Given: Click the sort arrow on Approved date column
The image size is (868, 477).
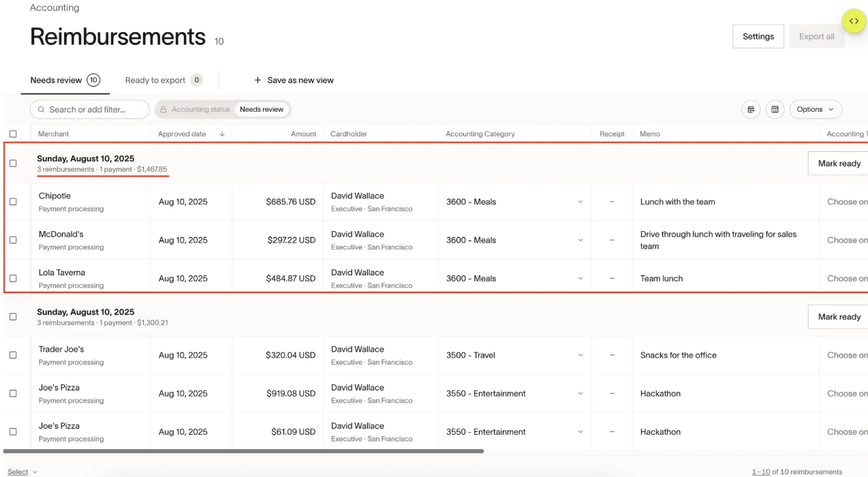Looking at the screenshot, I should [x=221, y=134].
